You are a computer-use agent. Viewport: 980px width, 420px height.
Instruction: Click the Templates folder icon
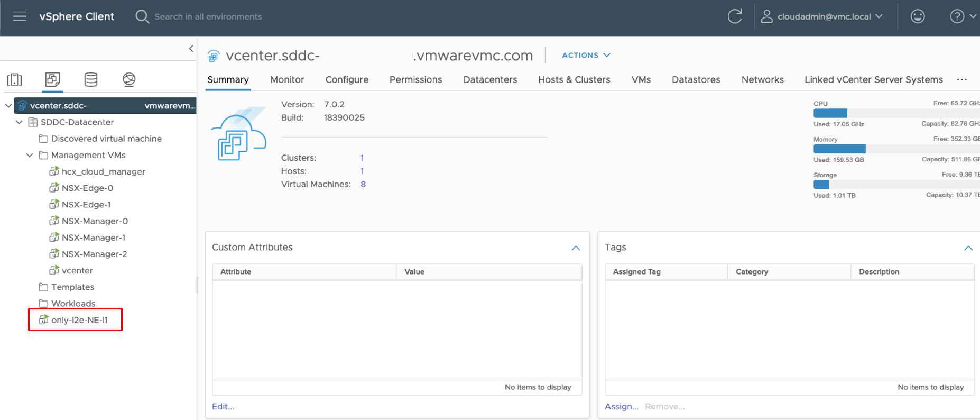[43, 287]
